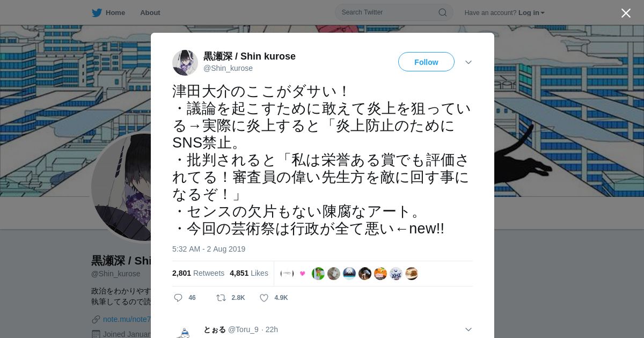Click the search magnifier icon

[x=443, y=12]
